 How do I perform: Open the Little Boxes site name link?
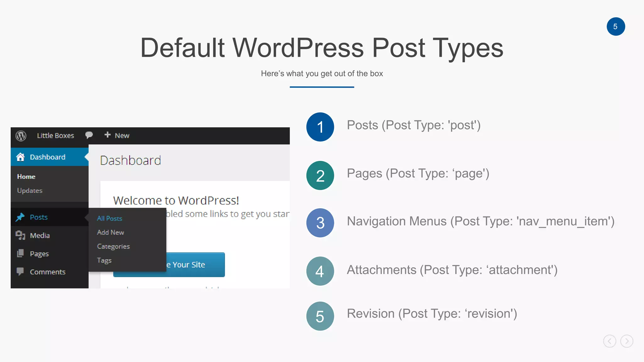click(x=55, y=135)
